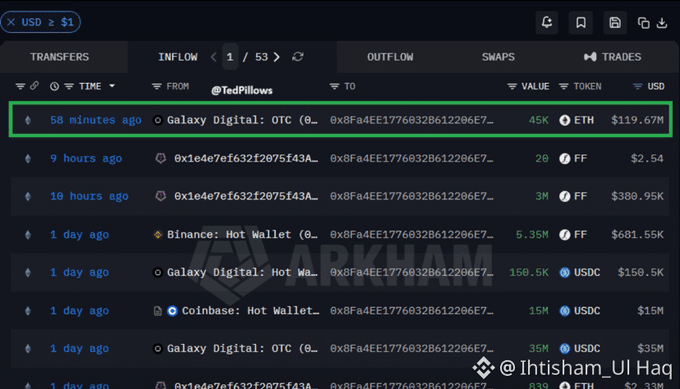Screen dimensions: 680x389
Task: Open sender address in the $2.54 row
Action: click(x=246, y=158)
